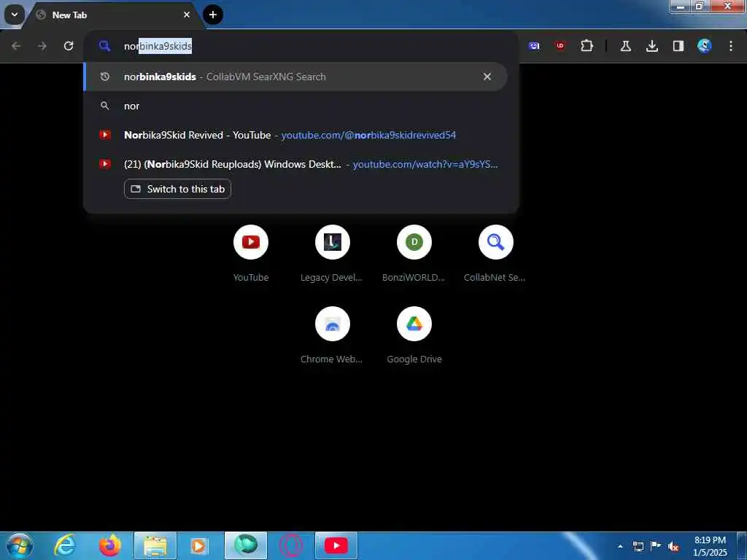Viewport: 747px width, 560px height.
Task: Click the network tray icon
Action: (x=638, y=546)
